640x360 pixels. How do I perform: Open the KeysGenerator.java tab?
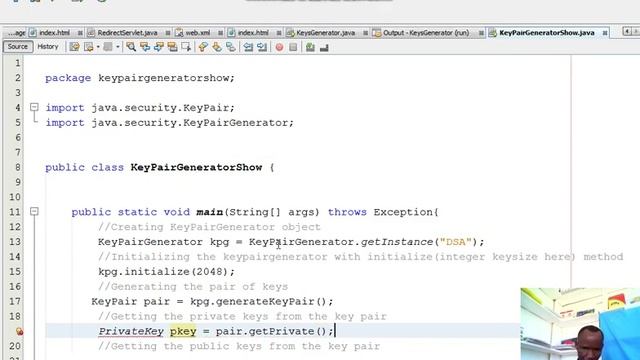pyautogui.click(x=325, y=33)
